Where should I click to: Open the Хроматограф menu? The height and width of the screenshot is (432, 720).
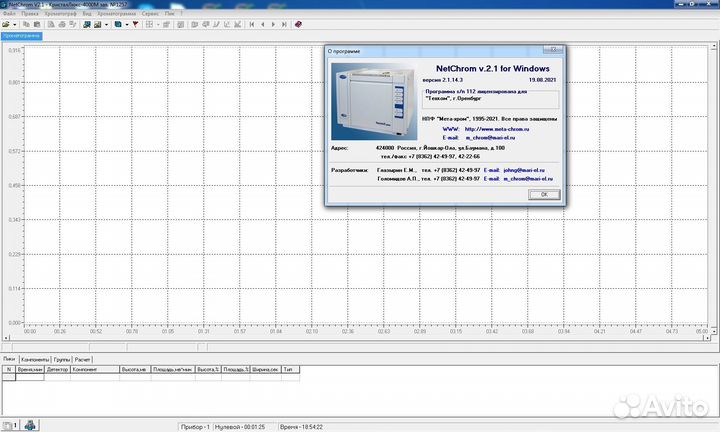click(61, 14)
